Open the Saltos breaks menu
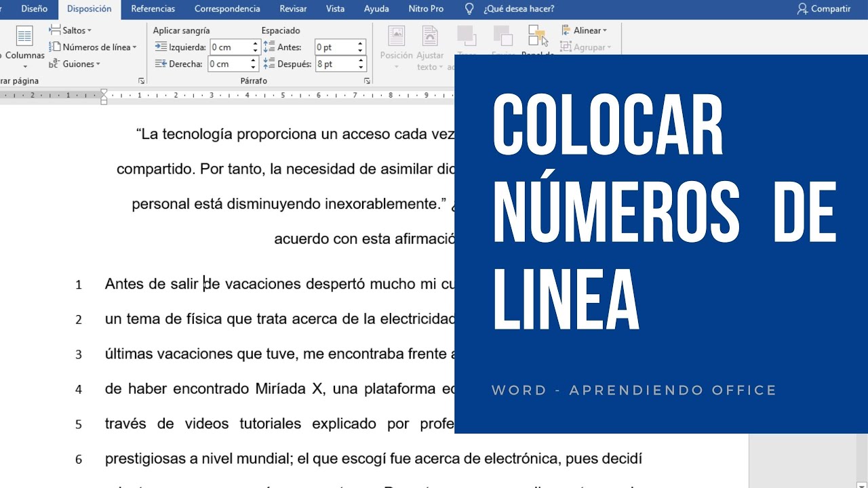The width and height of the screenshot is (868, 488). point(71,30)
